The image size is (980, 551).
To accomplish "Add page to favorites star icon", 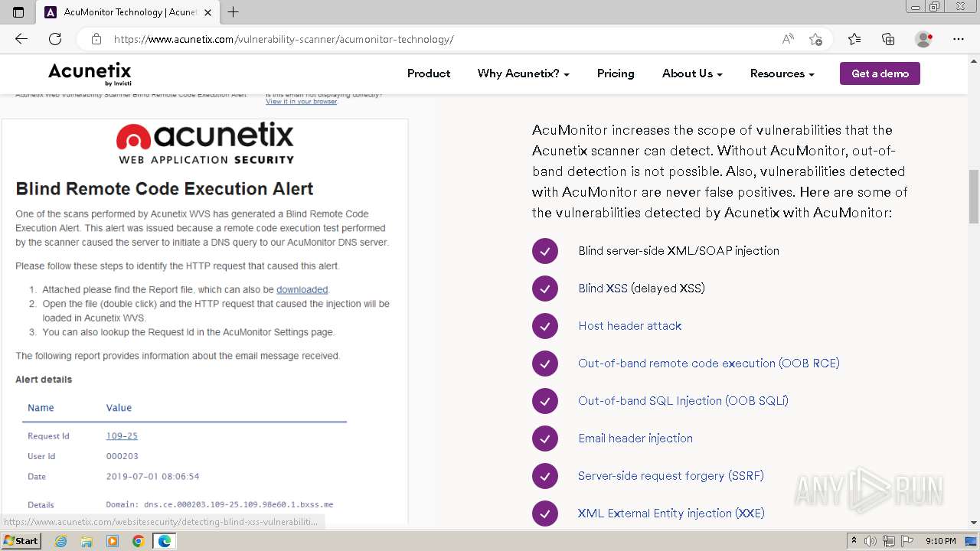I will (816, 39).
